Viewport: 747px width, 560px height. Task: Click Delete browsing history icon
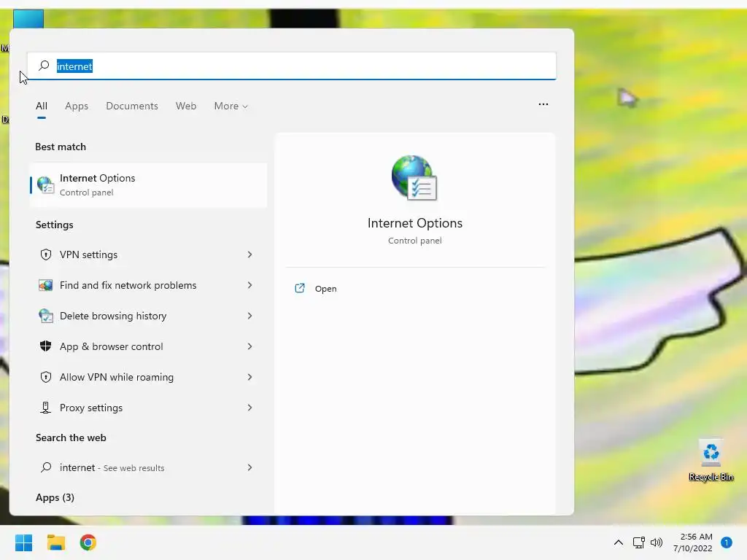pyautogui.click(x=46, y=316)
